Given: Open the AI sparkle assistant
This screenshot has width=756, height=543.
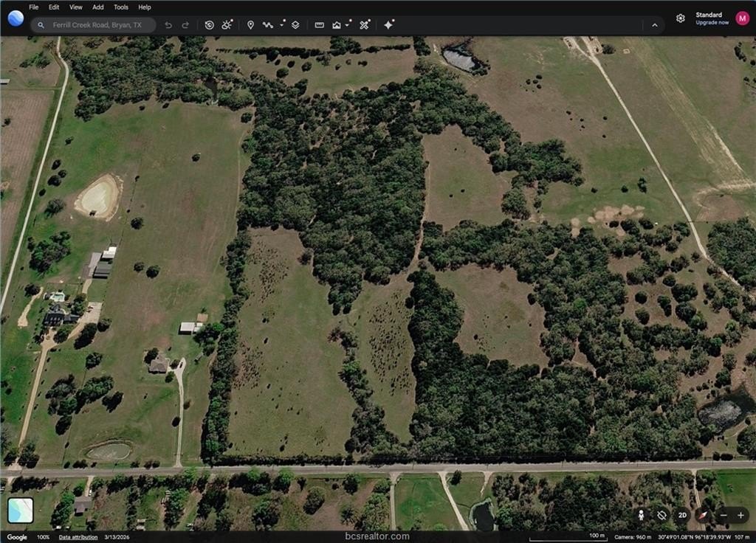Looking at the screenshot, I should (x=388, y=24).
